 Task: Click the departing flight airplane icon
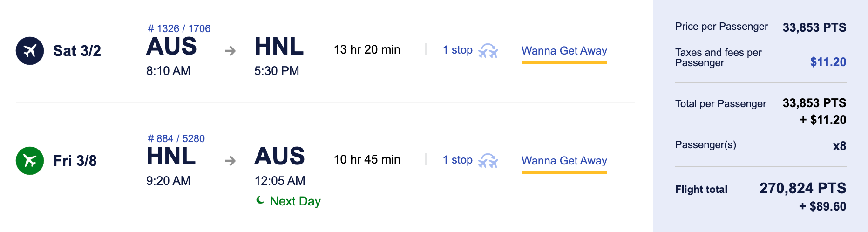coord(30,51)
